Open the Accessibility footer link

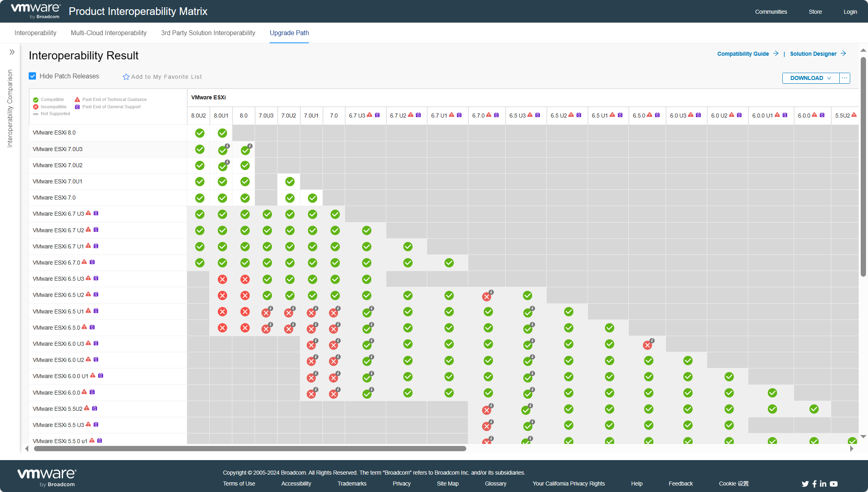click(296, 484)
